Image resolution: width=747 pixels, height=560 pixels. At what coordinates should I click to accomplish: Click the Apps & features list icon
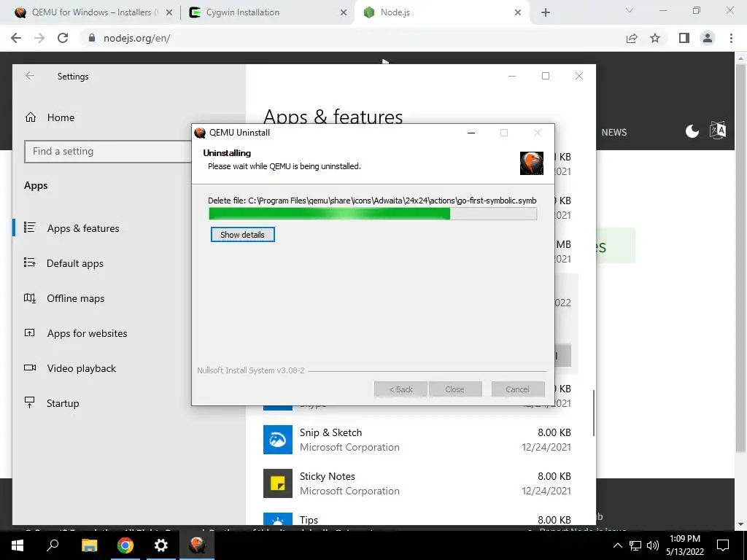point(29,227)
